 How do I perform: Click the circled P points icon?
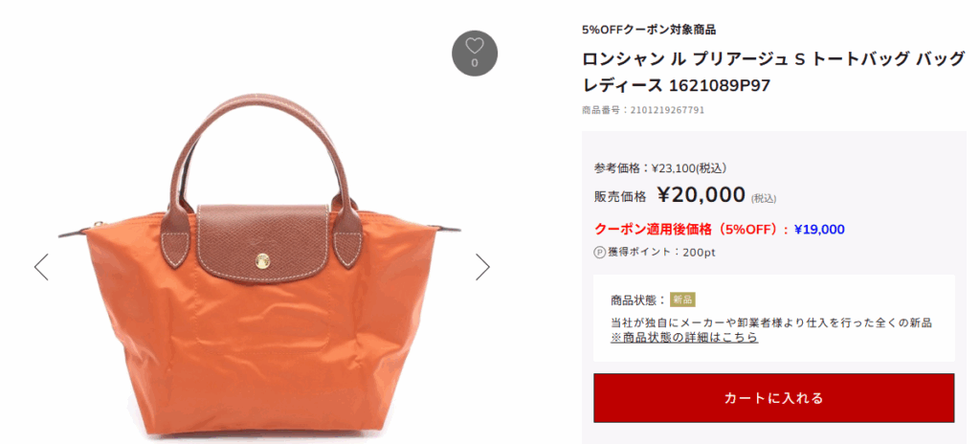click(x=599, y=253)
